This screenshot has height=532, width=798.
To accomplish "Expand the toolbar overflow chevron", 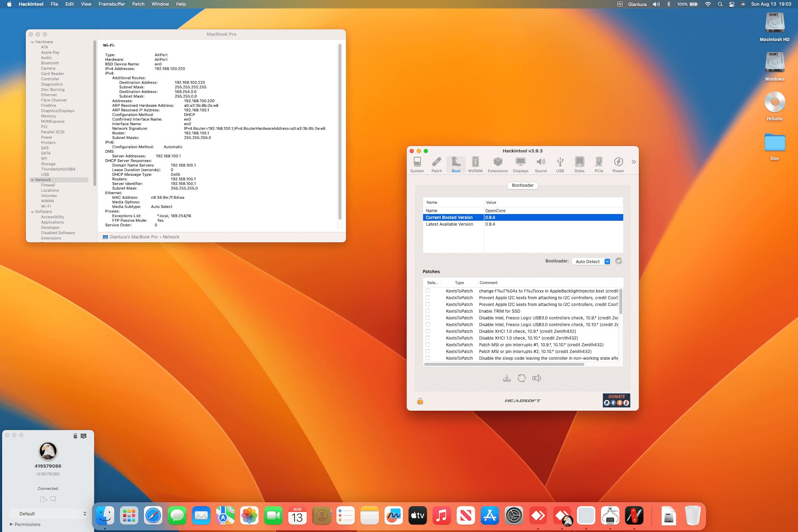I will pyautogui.click(x=633, y=162).
